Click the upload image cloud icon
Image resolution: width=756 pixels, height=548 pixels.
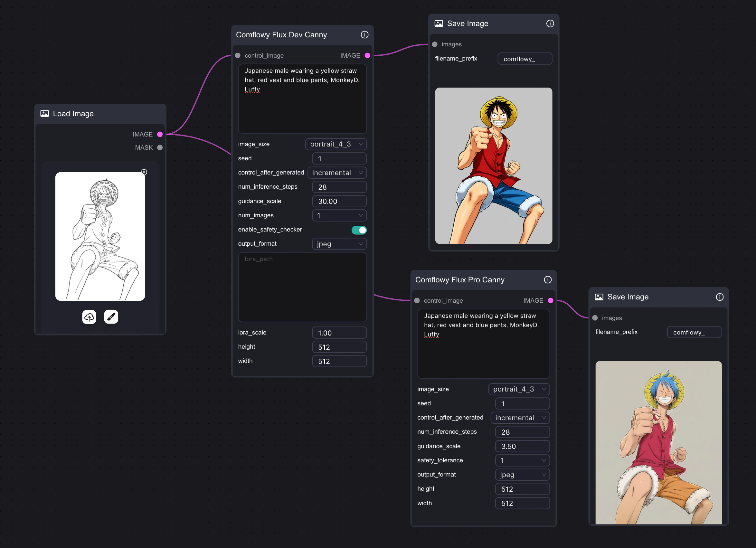click(89, 317)
